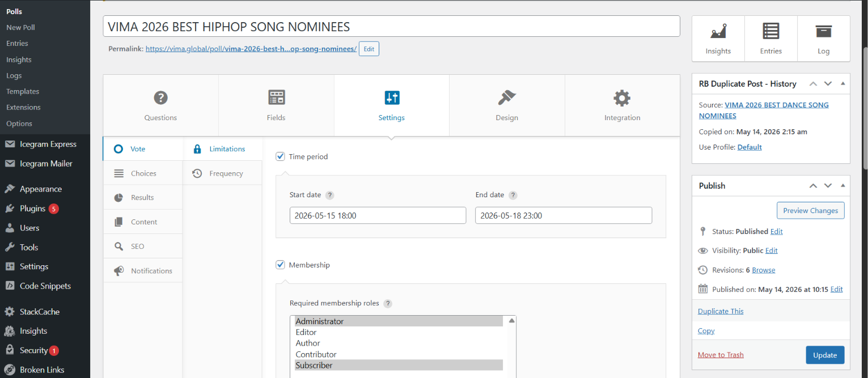
Task: Select Administrator in membership roles list
Action: click(399, 321)
